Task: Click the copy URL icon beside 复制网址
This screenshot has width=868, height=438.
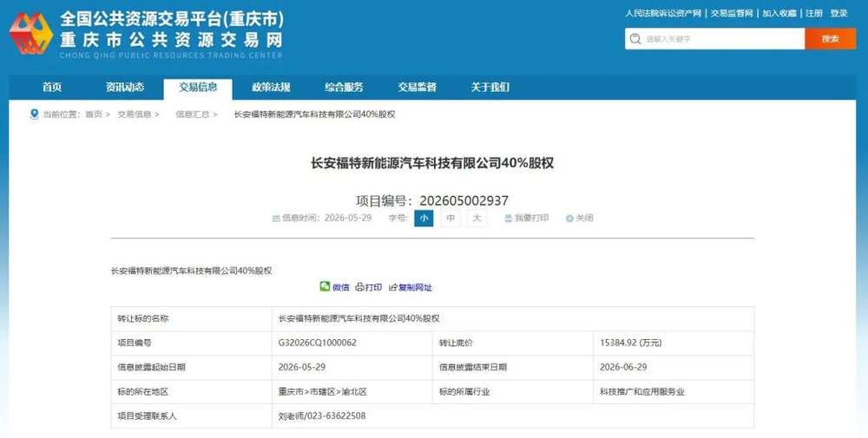Action: (x=393, y=288)
